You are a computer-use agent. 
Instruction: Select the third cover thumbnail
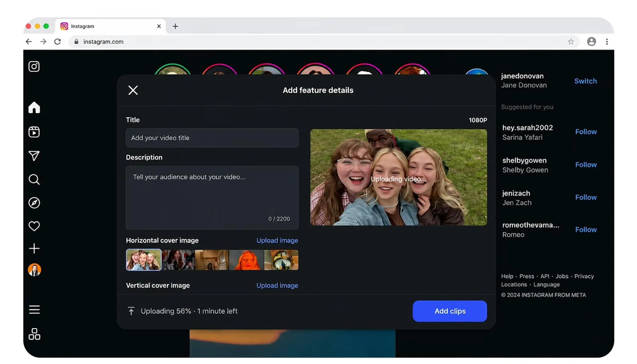pos(212,260)
